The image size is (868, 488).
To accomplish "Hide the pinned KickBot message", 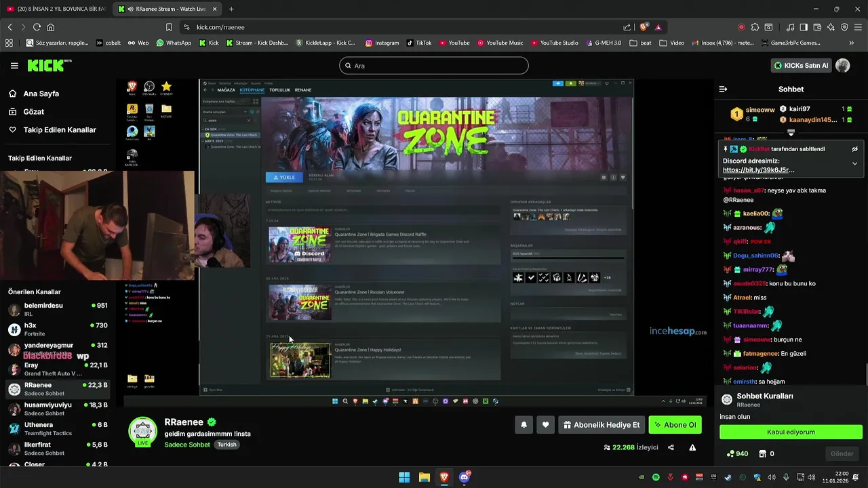I will [x=854, y=149].
